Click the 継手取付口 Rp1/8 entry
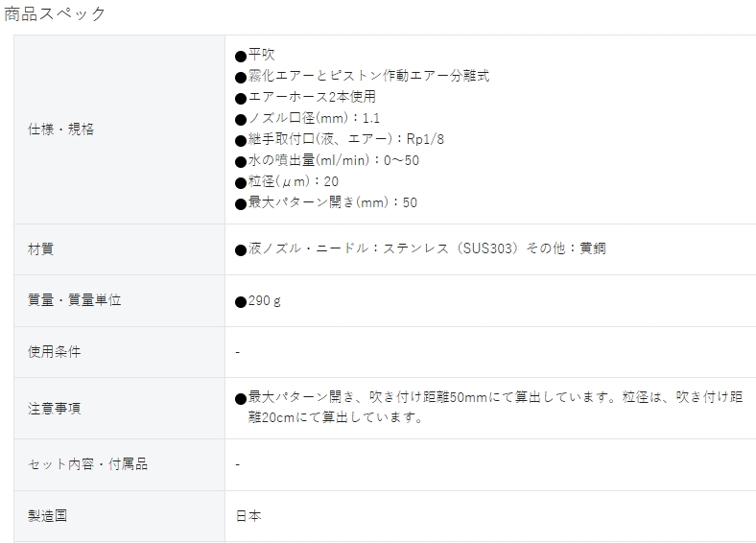Screen dimensions: 756x543 coord(340,139)
